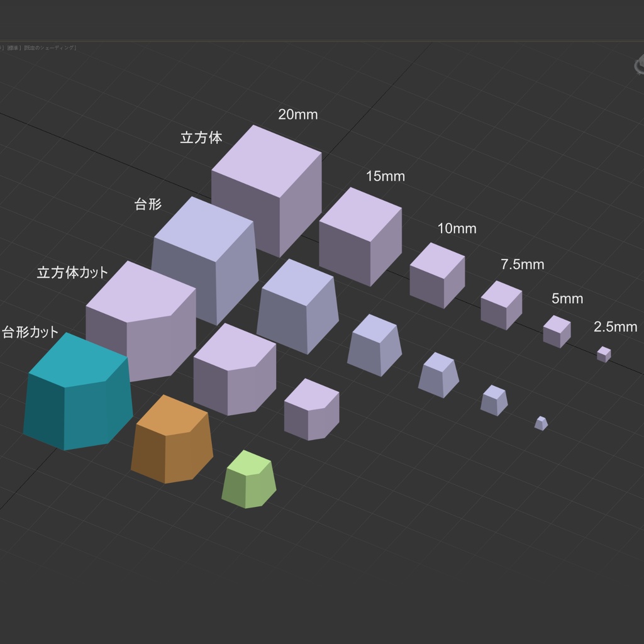Click the 20mm text label
Viewport: 644px width, 644px height.
297,114
